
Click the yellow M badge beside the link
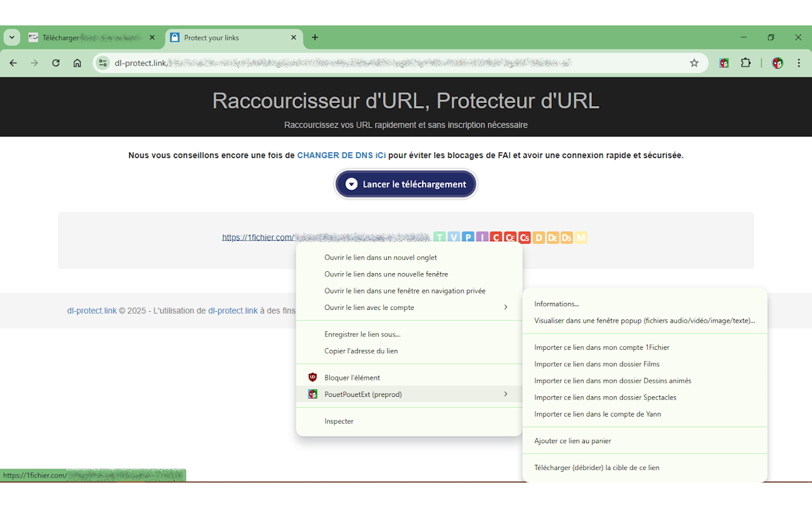click(581, 237)
